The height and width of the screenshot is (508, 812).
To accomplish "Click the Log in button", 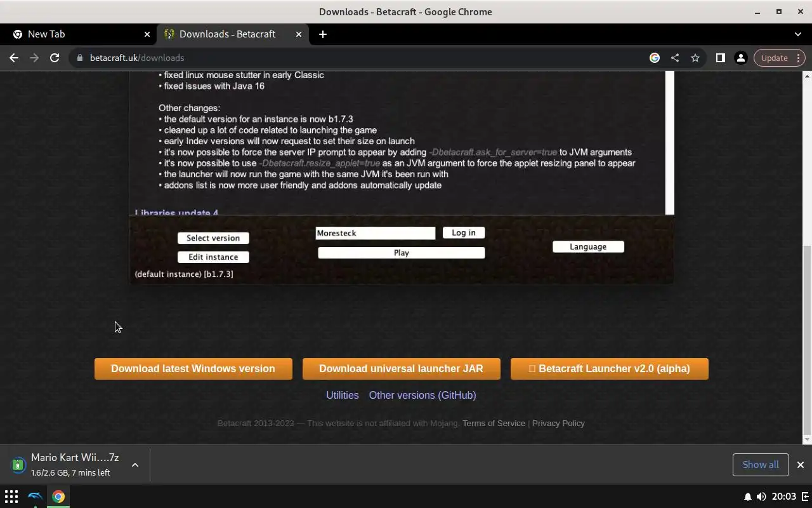I will [x=464, y=232].
